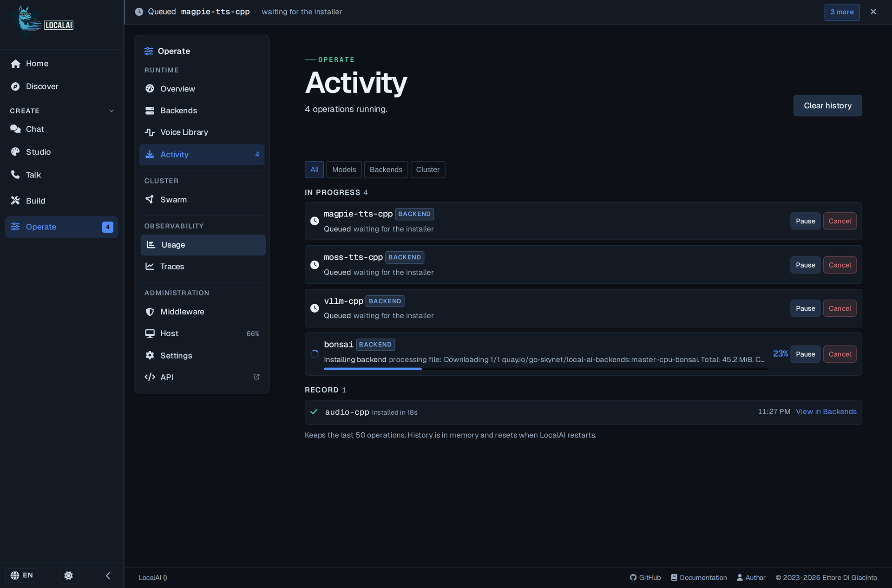Click the API external link icon

(256, 377)
